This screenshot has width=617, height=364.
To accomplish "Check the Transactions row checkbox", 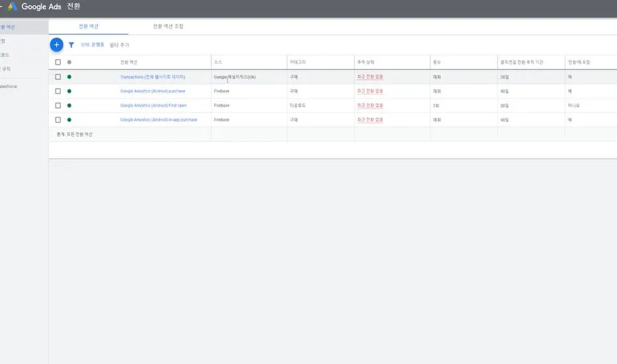I will pyautogui.click(x=58, y=77).
